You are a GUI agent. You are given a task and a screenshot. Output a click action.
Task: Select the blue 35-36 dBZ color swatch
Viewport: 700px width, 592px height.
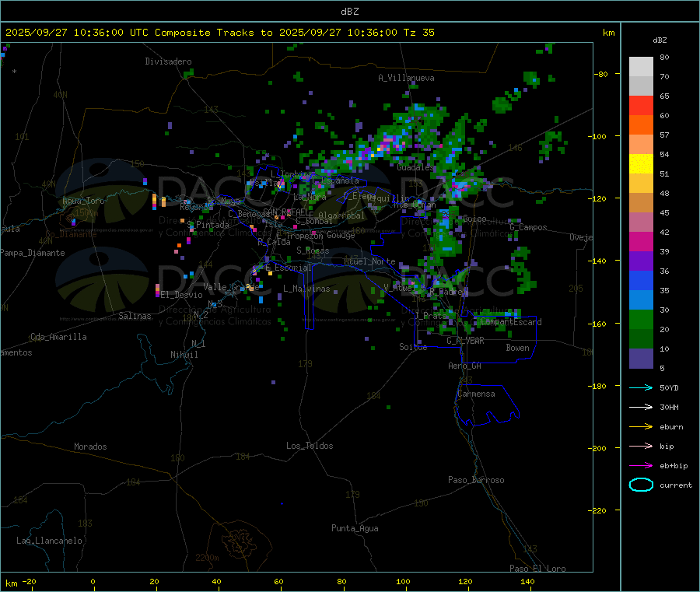pos(641,280)
